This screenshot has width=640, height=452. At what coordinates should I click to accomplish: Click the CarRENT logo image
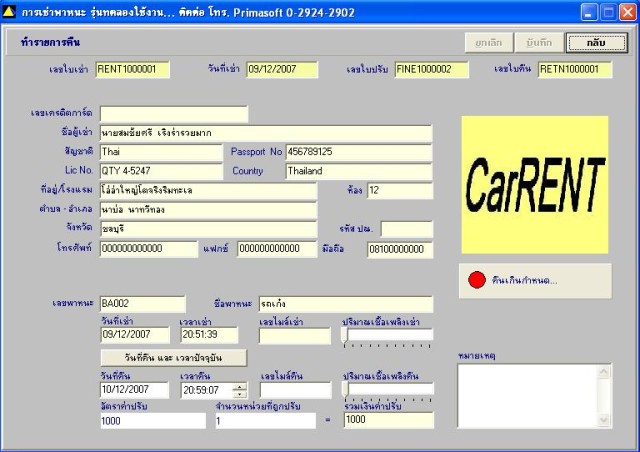535,185
